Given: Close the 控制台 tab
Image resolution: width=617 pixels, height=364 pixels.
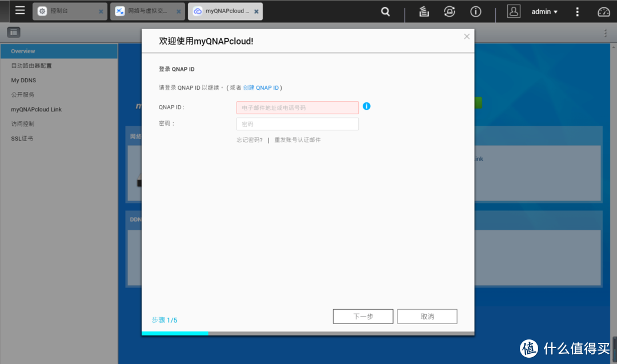Looking at the screenshot, I should click(x=101, y=12).
